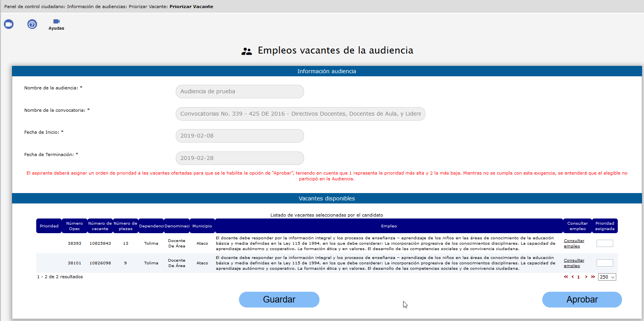Click the Nombre de la audiencia field
This screenshot has height=321, width=644.
[240, 91]
